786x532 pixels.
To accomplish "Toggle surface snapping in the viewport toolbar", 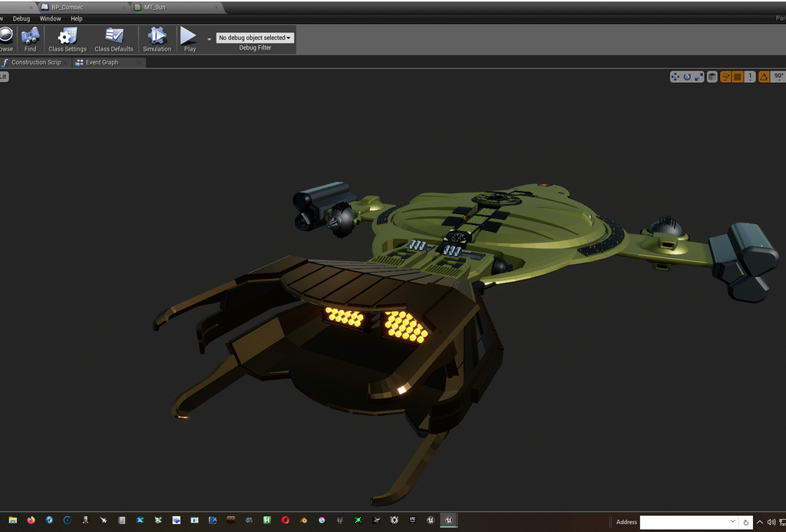I will pos(725,77).
